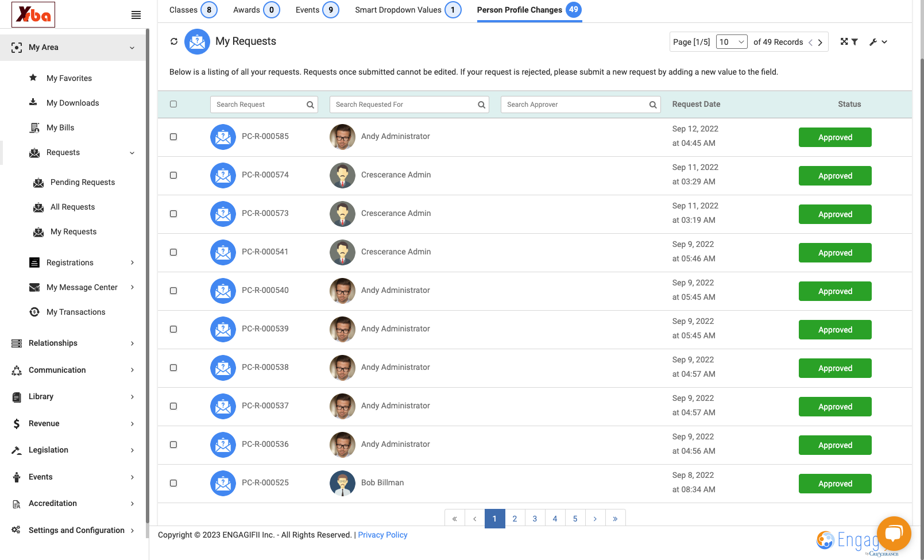Viewport: 924px width, 560px height.
Task: Open My Requests in sidebar
Action: 74,231
